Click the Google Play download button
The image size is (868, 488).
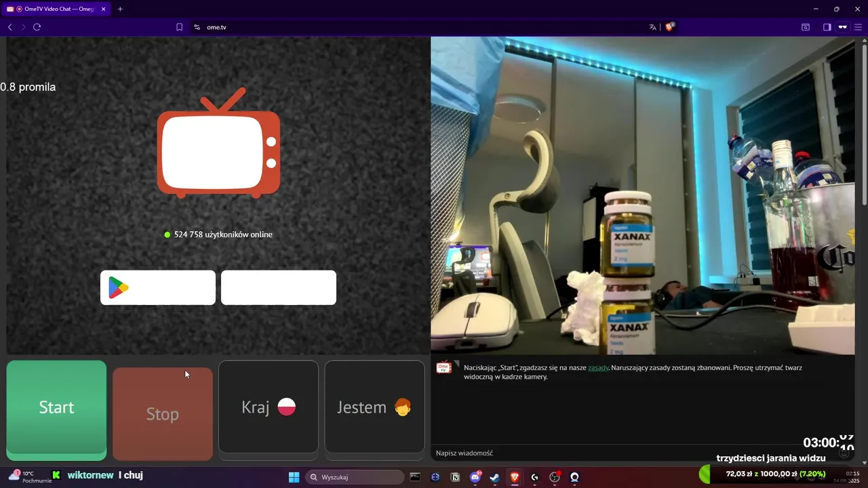[x=158, y=287]
